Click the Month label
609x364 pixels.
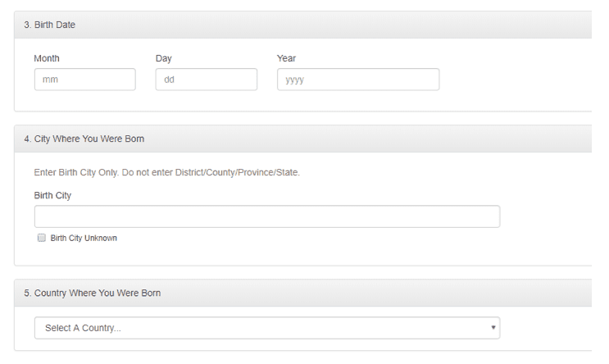point(47,58)
